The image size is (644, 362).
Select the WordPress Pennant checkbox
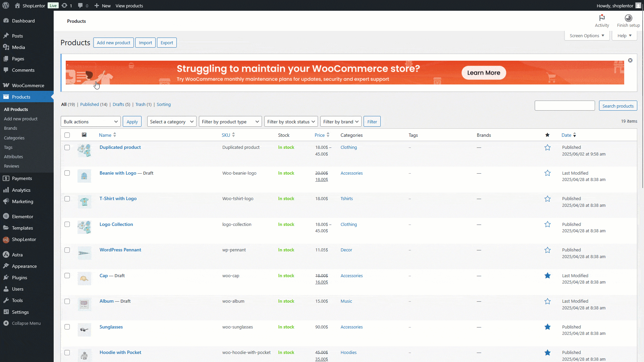(67, 250)
